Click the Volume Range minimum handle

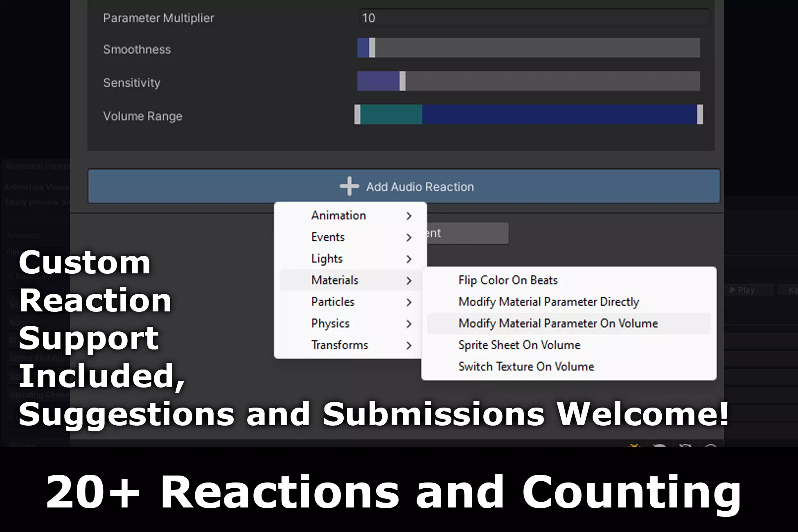[357, 114]
